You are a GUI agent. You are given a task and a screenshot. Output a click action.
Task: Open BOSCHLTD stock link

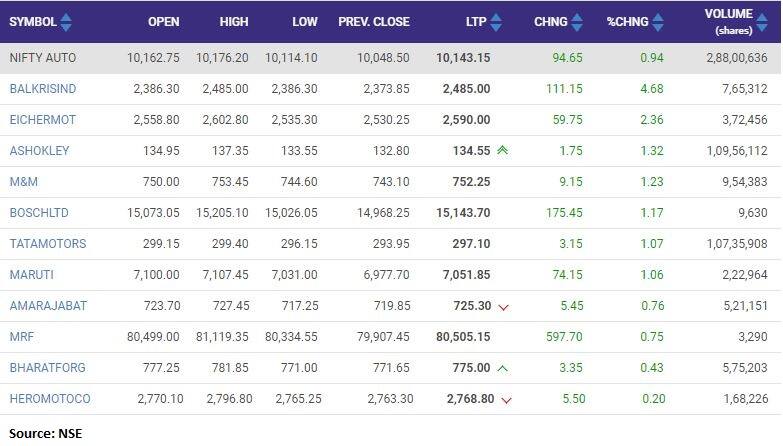[x=39, y=213]
